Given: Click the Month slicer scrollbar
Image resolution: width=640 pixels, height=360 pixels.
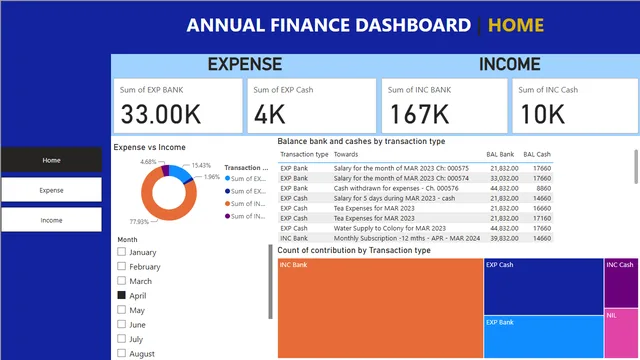Looking at the screenshot, I should click(x=270, y=281).
